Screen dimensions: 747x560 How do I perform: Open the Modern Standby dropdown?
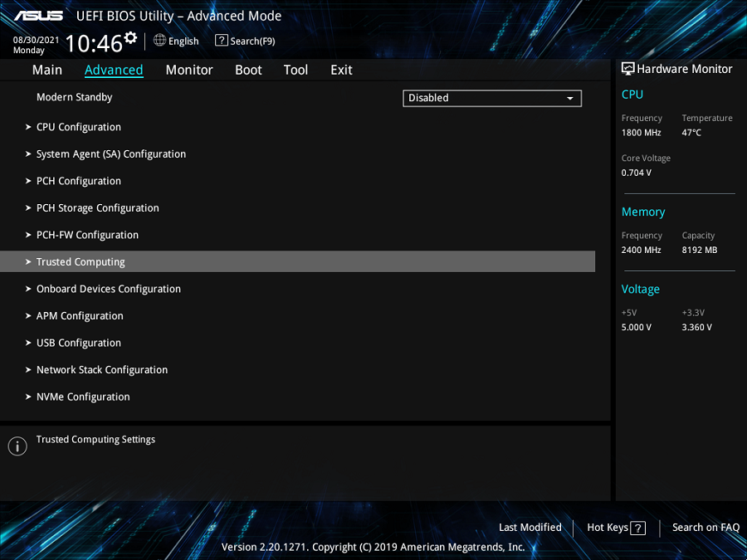click(492, 98)
